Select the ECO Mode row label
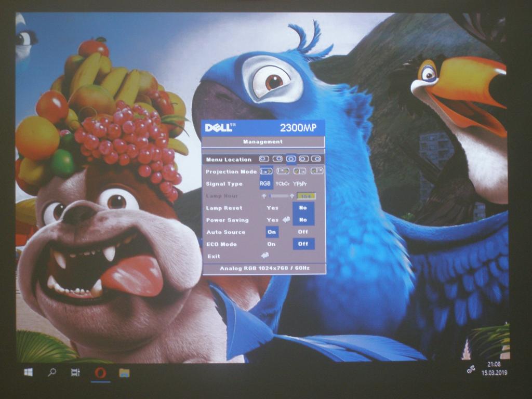This screenshot has height=399, width=532. click(221, 244)
